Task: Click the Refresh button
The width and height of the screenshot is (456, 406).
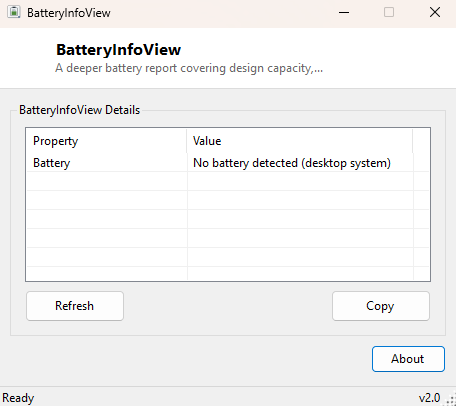Action: [x=75, y=306]
